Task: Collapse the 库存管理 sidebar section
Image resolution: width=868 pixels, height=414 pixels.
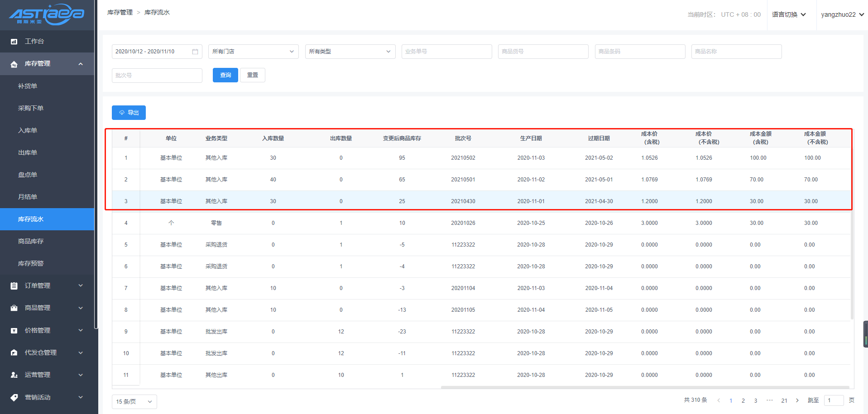Action: [81, 64]
